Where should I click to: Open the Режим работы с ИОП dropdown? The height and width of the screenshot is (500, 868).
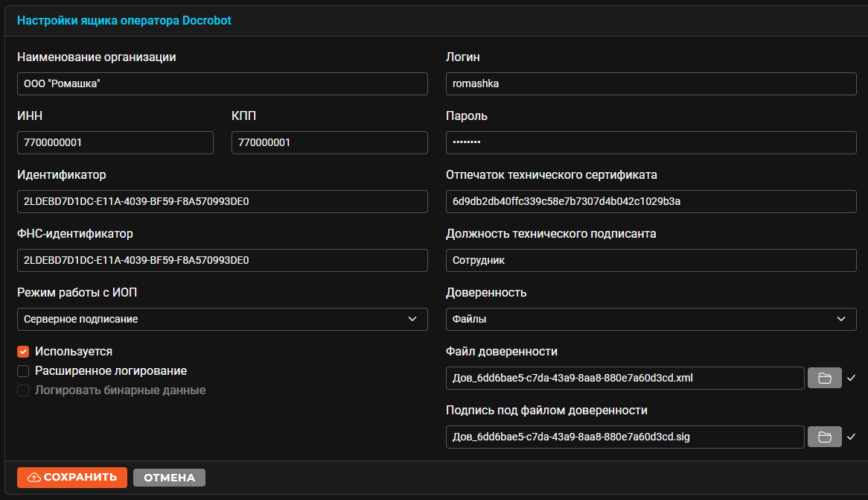pos(223,319)
